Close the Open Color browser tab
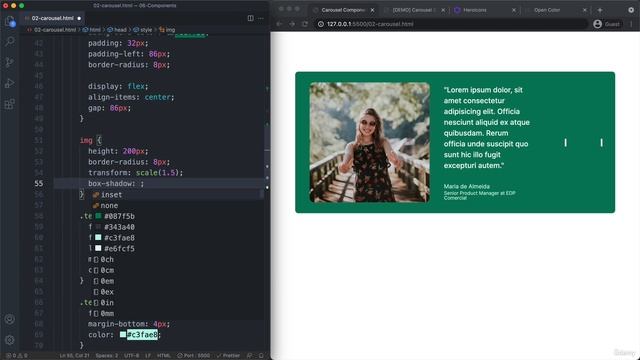Viewport: 640px width, 360px height. [585, 10]
